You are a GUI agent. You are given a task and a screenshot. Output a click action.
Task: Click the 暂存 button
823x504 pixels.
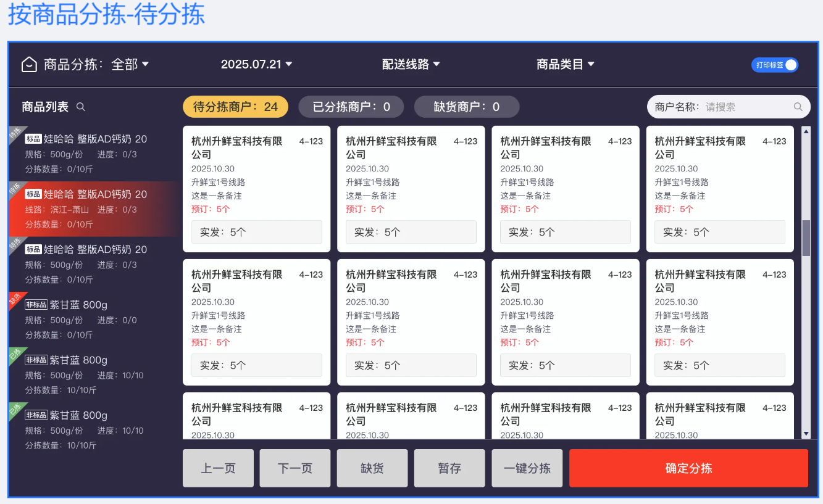click(449, 468)
